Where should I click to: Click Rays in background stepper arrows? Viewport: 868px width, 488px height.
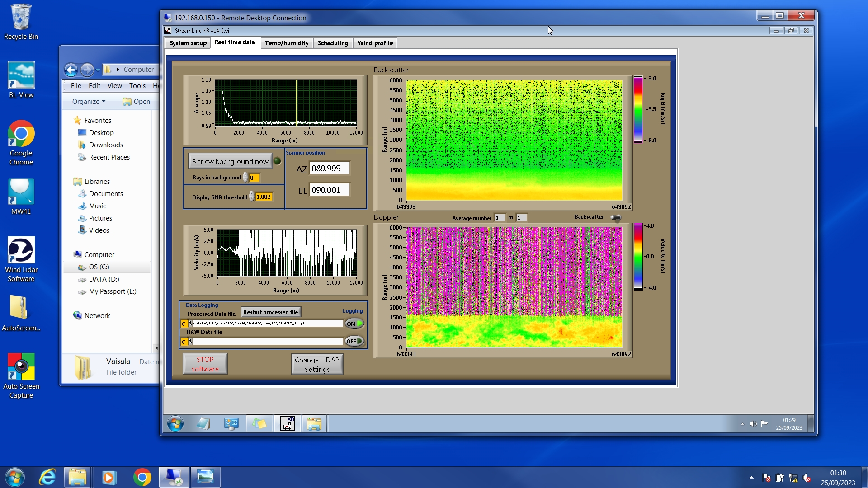coord(245,178)
